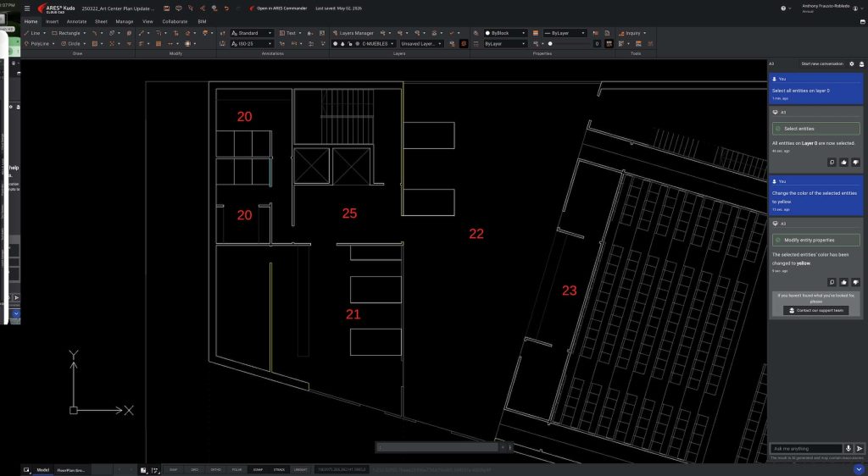868x476 pixels.
Task: Click the Select entities action chip
Action: (x=816, y=129)
